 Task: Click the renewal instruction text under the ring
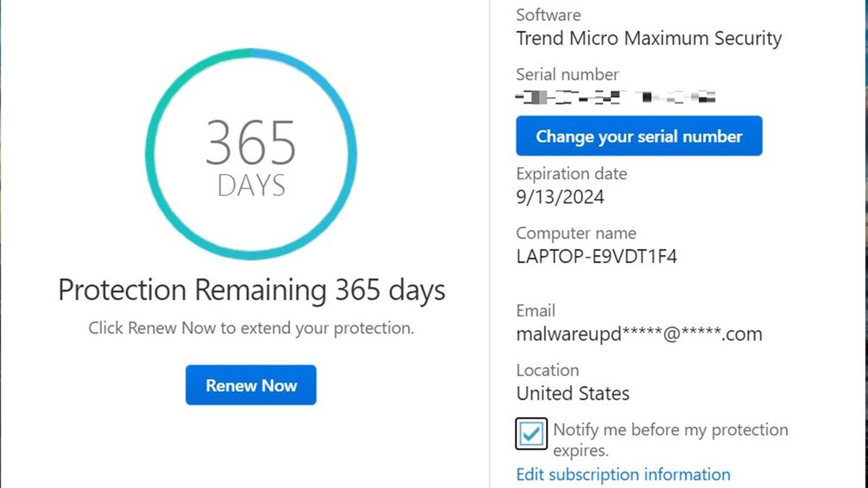pos(251,328)
